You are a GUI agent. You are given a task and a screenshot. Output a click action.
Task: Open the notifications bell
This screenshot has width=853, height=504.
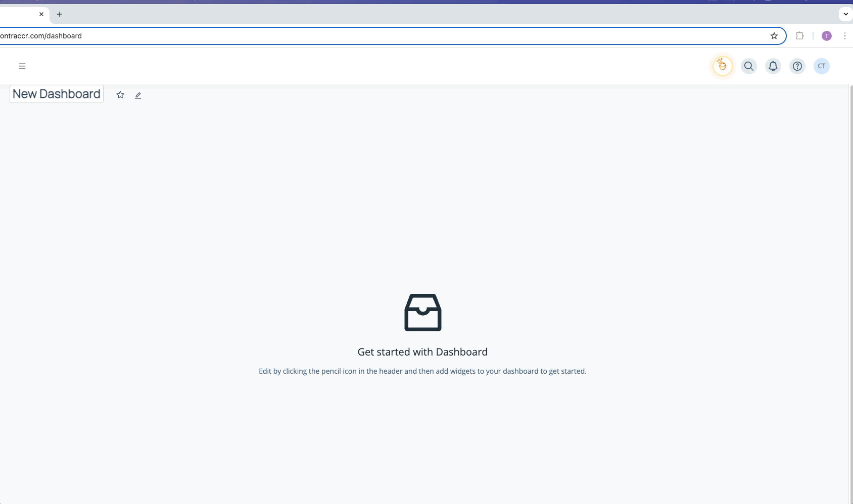[x=773, y=66]
